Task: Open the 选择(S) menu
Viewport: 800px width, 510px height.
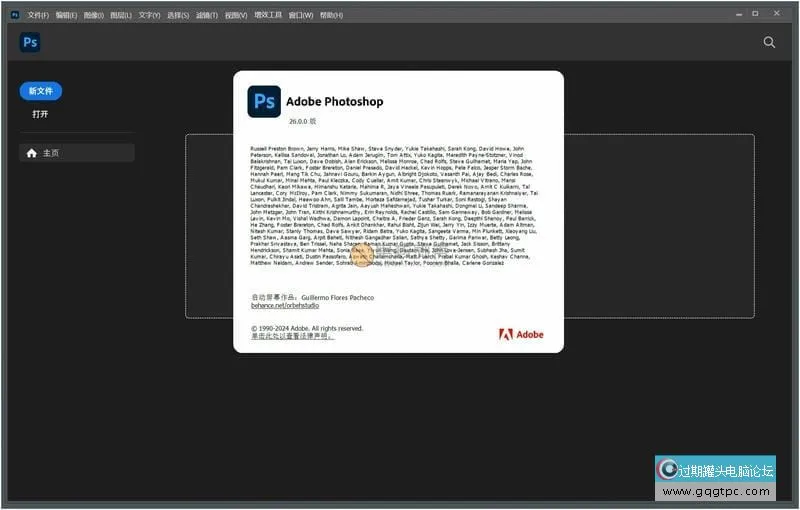Action: 178,16
